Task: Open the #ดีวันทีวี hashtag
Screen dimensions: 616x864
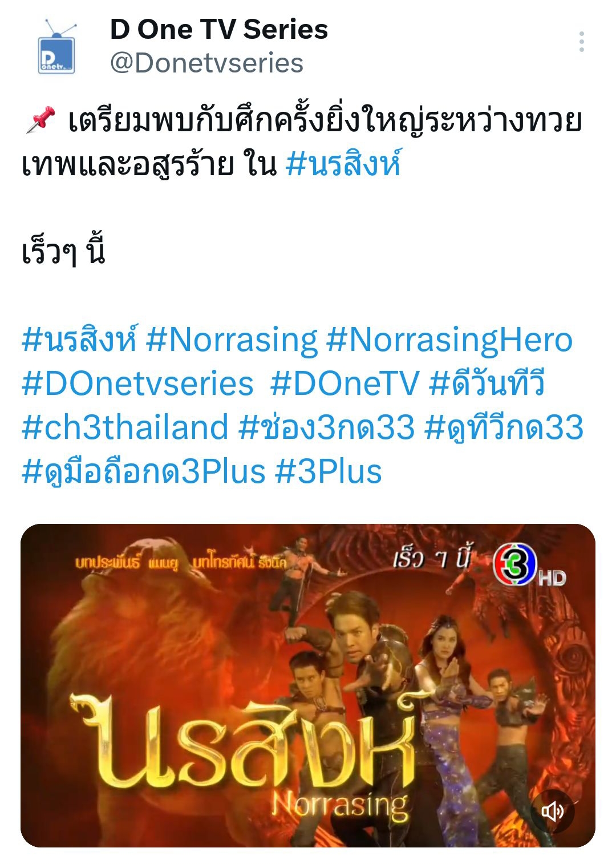Action: tap(487, 382)
